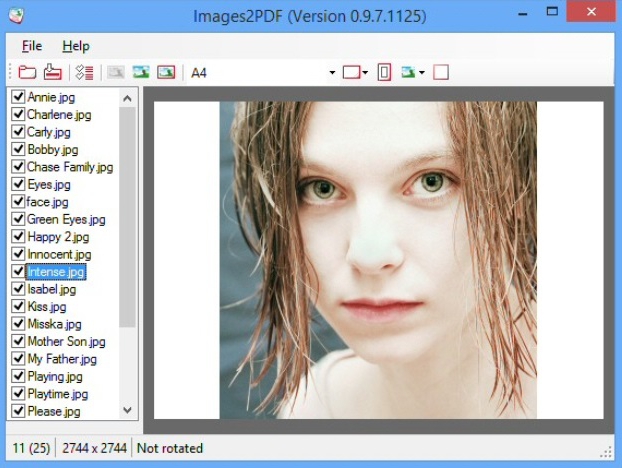Open the image position dropdown arrow
The image size is (622, 468).
[x=422, y=73]
